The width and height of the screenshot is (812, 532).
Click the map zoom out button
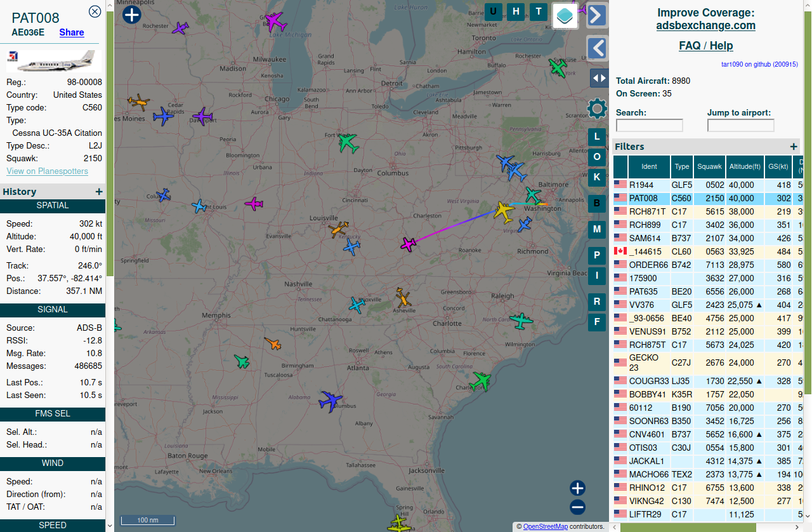(x=577, y=507)
